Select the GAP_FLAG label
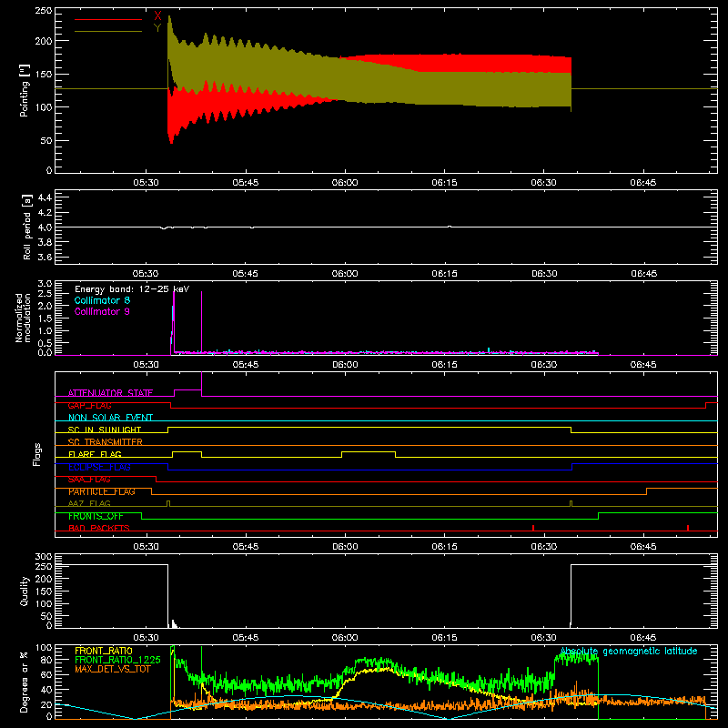Screen dimensions: 728x728 89,405
